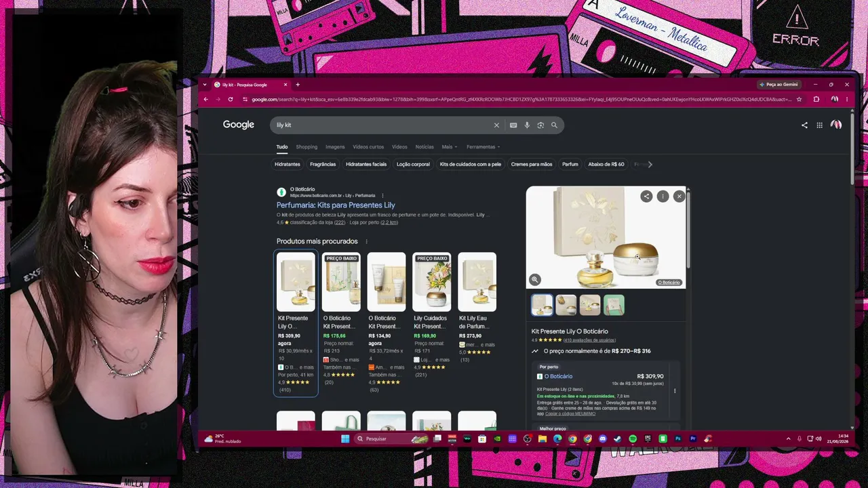
Task: Switch to the Vídeos curtos tab
Action: point(368,147)
